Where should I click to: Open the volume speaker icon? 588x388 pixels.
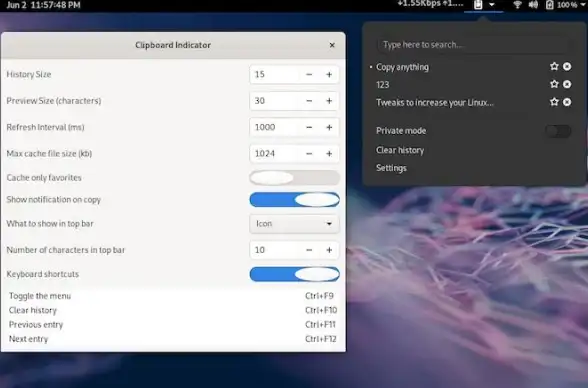[x=533, y=5]
